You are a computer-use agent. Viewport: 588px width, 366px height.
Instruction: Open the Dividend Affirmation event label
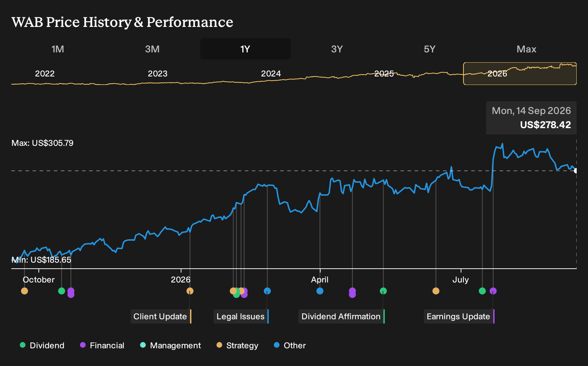pos(341,316)
